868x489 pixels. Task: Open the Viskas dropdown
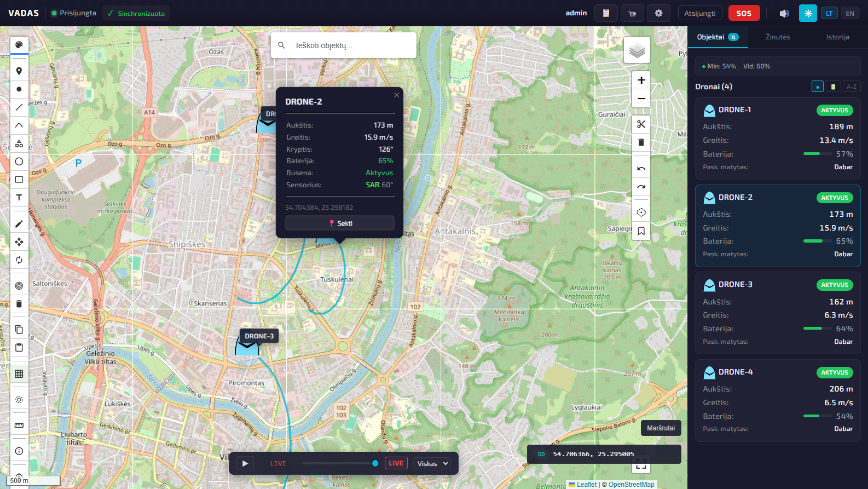pos(432,463)
